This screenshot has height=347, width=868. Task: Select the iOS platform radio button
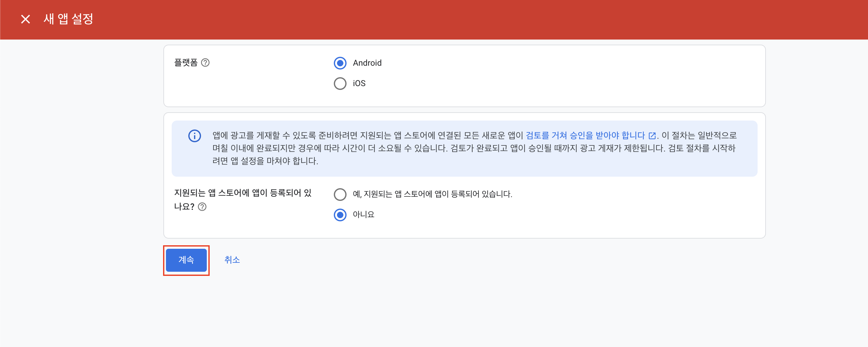pos(340,84)
